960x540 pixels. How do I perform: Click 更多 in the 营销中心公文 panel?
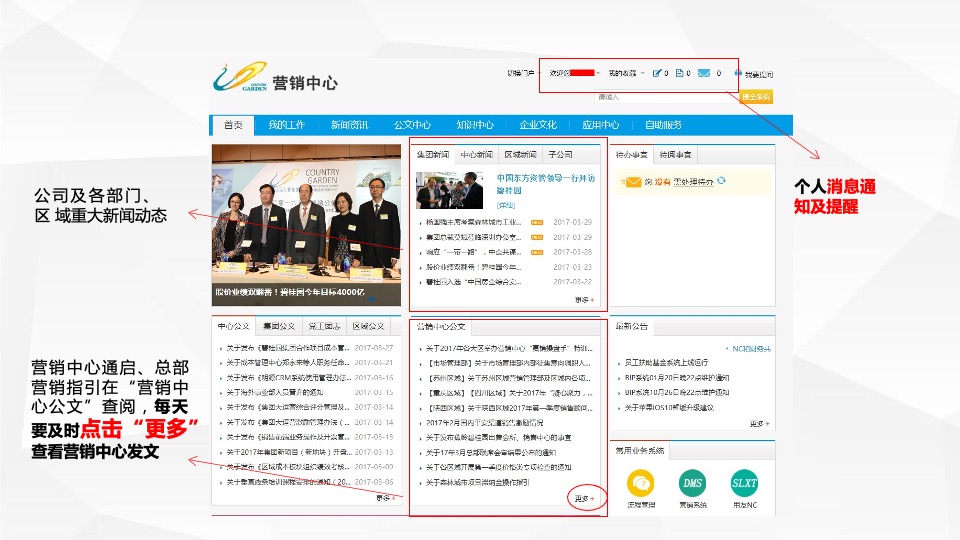pos(585,498)
